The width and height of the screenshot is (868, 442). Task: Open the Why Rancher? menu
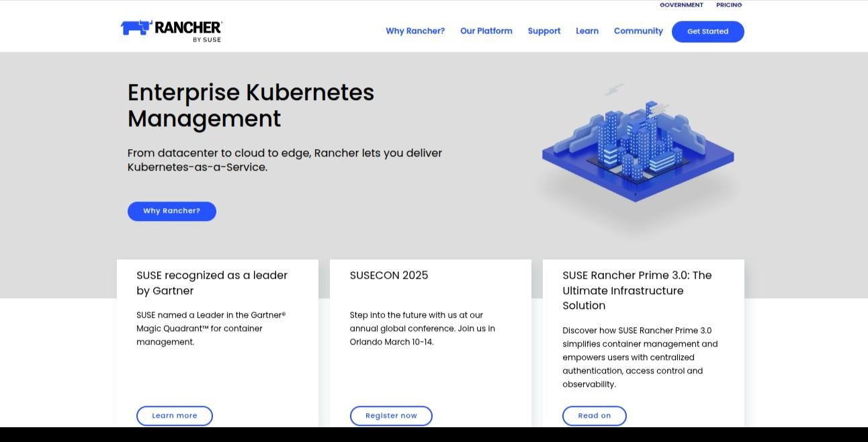pyautogui.click(x=415, y=31)
